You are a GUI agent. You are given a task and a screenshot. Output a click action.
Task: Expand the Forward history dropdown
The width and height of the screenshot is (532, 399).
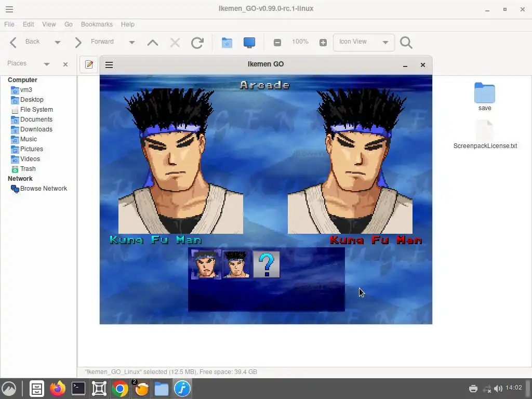click(x=131, y=43)
